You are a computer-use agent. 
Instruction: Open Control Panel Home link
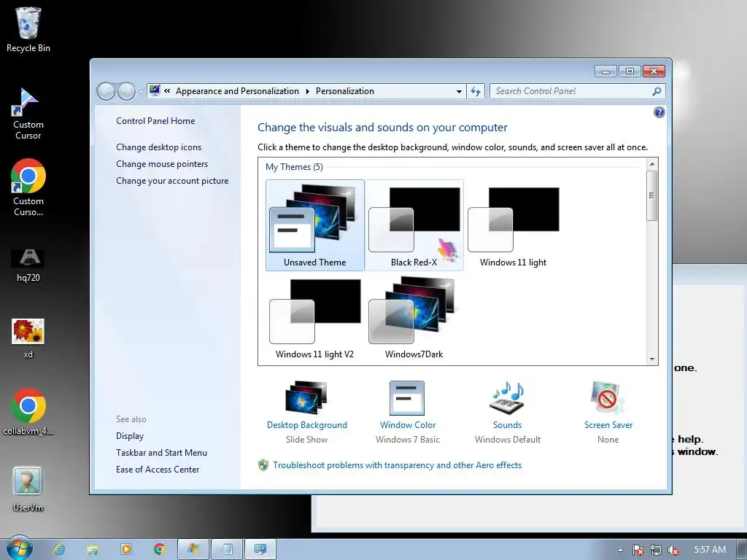coord(155,121)
